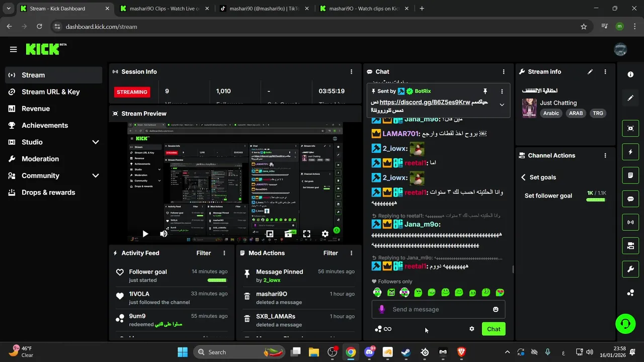Select the heart-eyes emote in quick row
The image size is (644, 362).
pyautogui.click(x=500, y=292)
